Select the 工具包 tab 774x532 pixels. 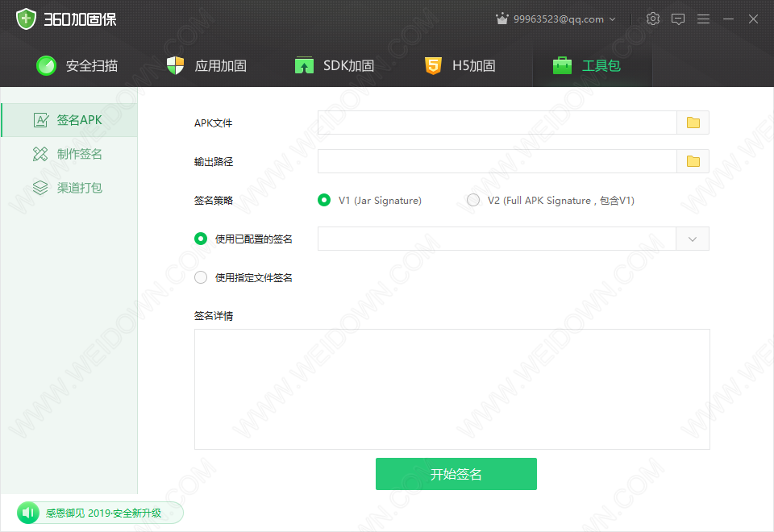pyautogui.click(x=593, y=65)
